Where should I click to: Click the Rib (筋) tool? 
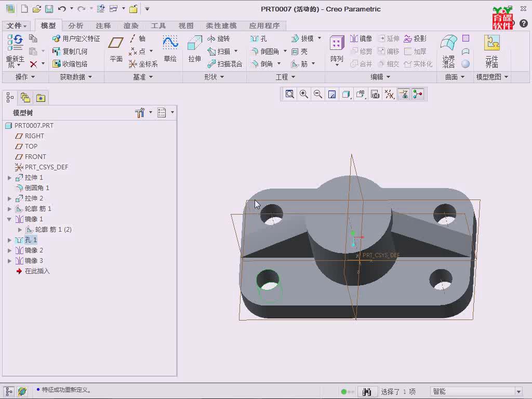click(299, 64)
